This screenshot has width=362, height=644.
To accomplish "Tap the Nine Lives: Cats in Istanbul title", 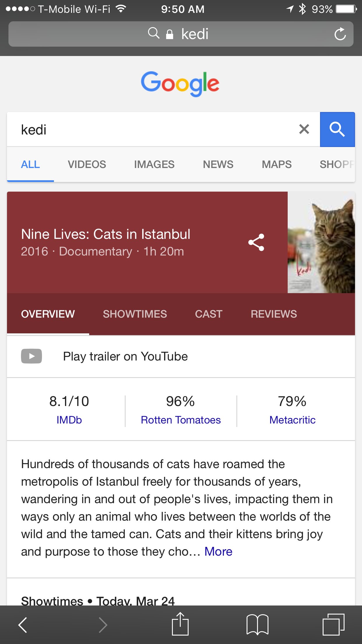I will click(x=106, y=234).
